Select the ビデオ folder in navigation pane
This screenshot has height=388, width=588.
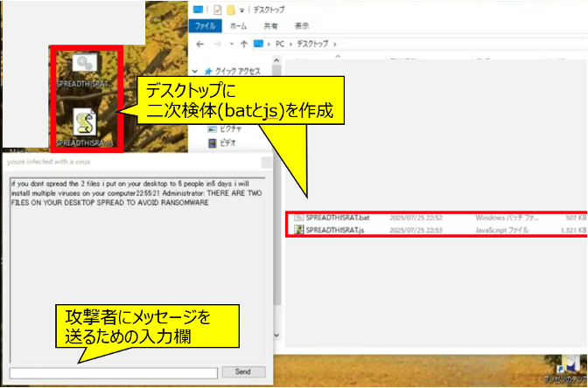(x=227, y=143)
